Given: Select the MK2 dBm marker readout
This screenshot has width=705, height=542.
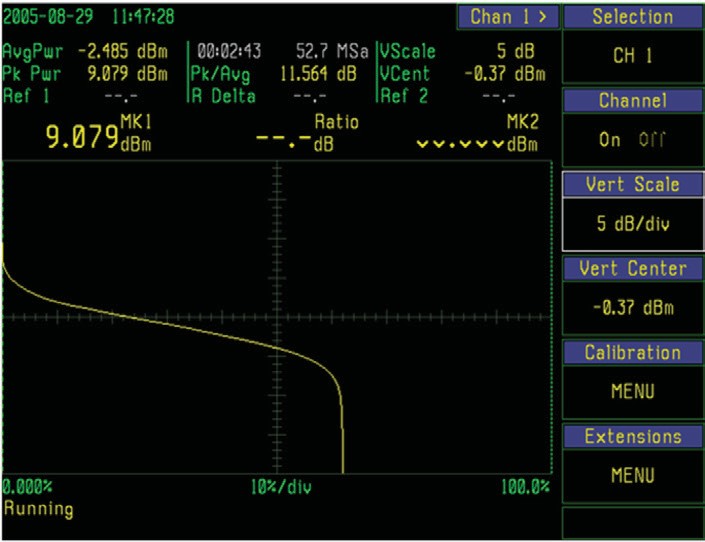Looking at the screenshot, I should 477,133.
